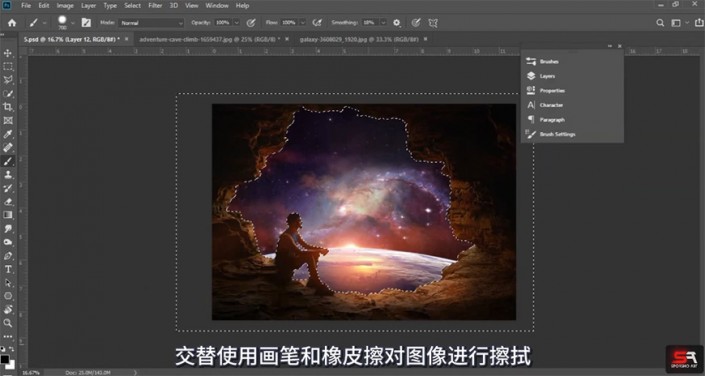
Task: Open the Flow slider dropdown arrow
Action: coord(303,22)
